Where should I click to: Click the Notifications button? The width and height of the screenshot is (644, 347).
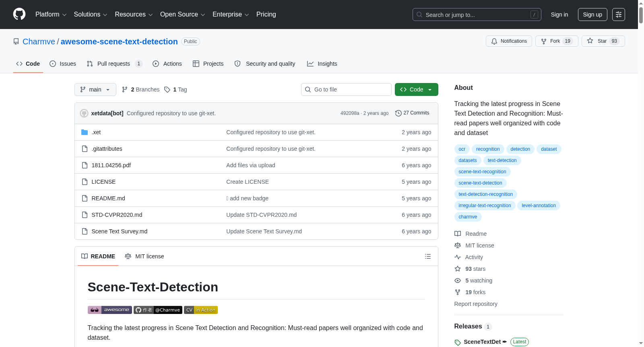tap(509, 41)
